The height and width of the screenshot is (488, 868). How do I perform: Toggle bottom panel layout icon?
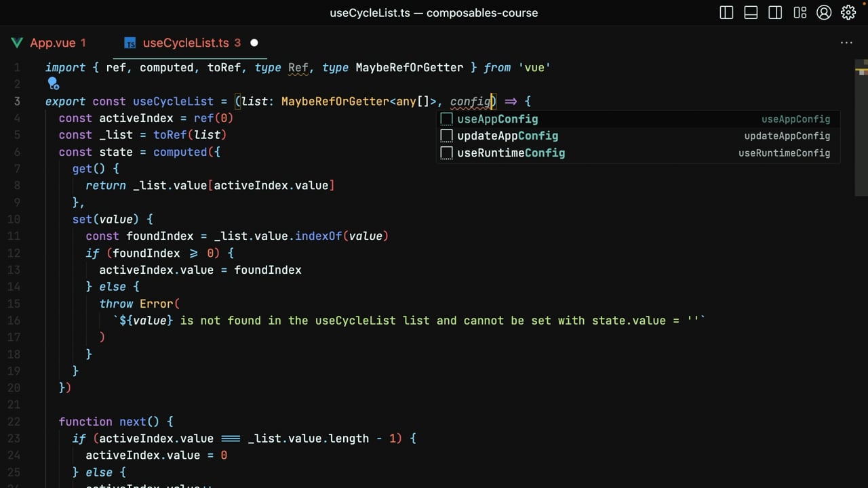pos(751,13)
